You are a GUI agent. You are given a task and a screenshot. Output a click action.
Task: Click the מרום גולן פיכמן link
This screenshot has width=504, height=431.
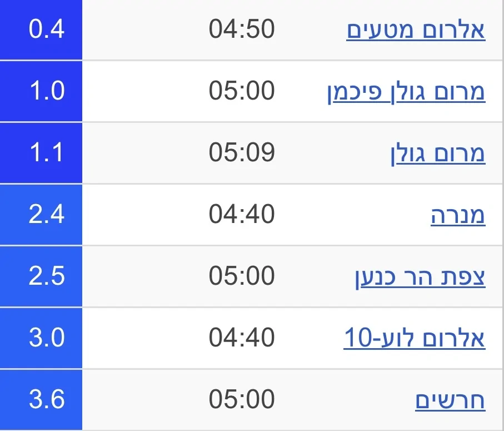click(406, 92)
